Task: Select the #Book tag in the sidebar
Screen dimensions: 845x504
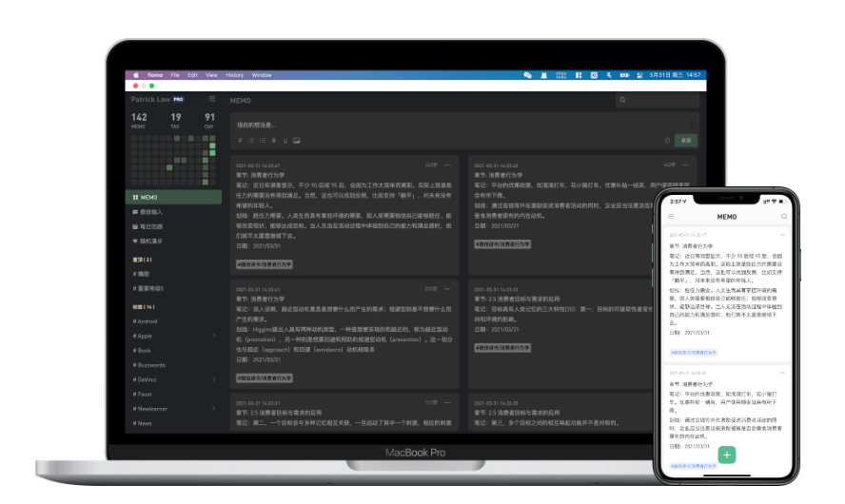Action: pyautogui.click(x=142, y=351)
